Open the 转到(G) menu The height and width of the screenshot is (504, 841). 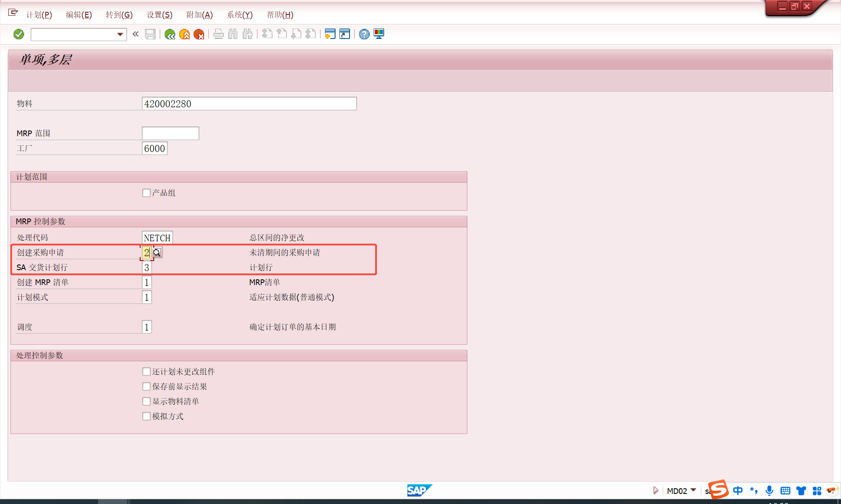pyautogui.click(x=119, y=14)
